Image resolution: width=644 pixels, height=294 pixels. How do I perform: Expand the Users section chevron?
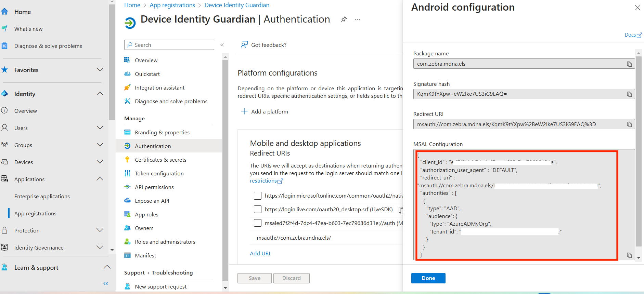[100, 128]
